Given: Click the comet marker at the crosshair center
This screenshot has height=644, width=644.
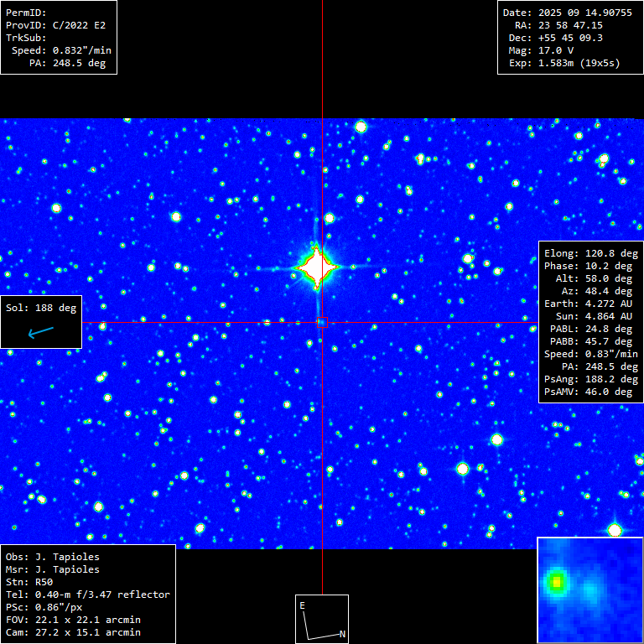Looking at the screenshot, I should 322,322.
